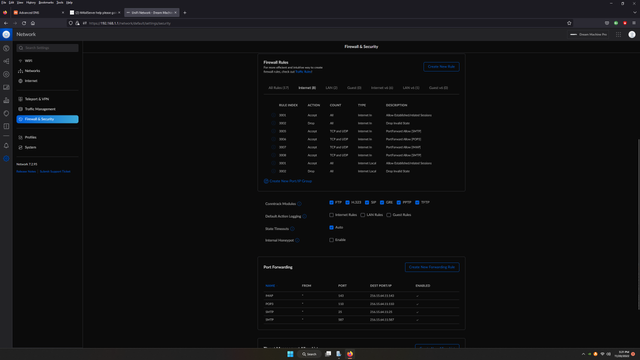The width and height of the screenshot is (640, 360).
Task: Toggle the FTP conntrack module checkbox
Action: [x=331, y=202]
